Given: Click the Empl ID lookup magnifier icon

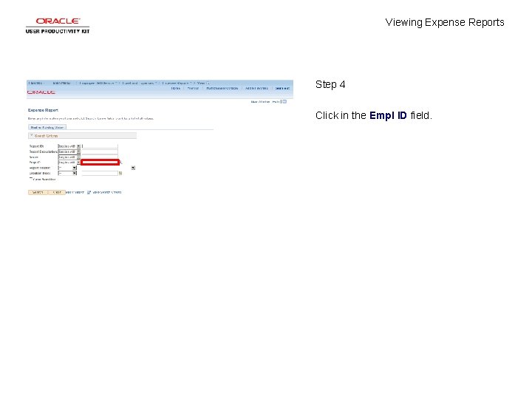Looking at the screenshot, I should click(121, 163).
